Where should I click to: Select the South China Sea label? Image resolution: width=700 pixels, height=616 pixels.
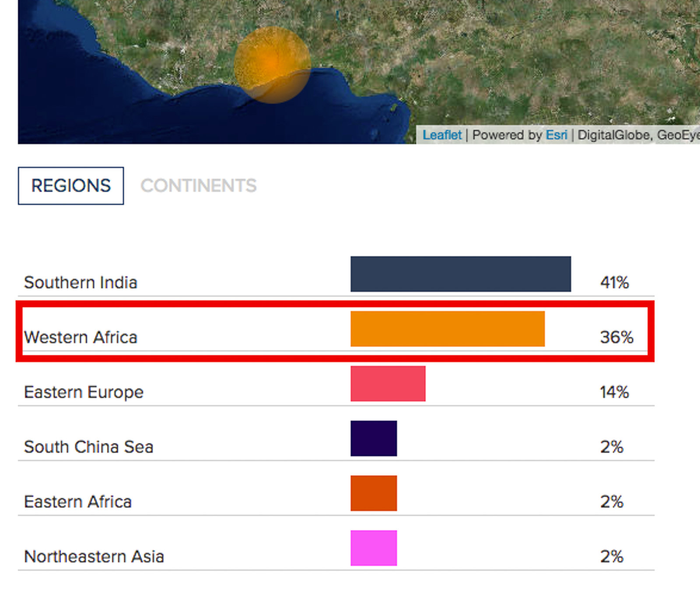coord(88,447)
